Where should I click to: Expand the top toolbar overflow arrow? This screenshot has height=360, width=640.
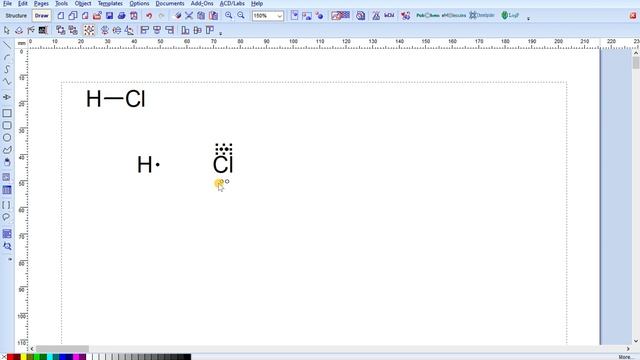click(528, 18)
